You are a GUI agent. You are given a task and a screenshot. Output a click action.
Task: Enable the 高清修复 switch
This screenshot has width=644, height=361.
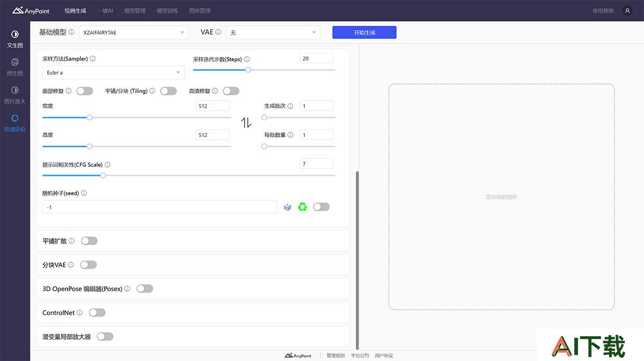click(231, 91)
